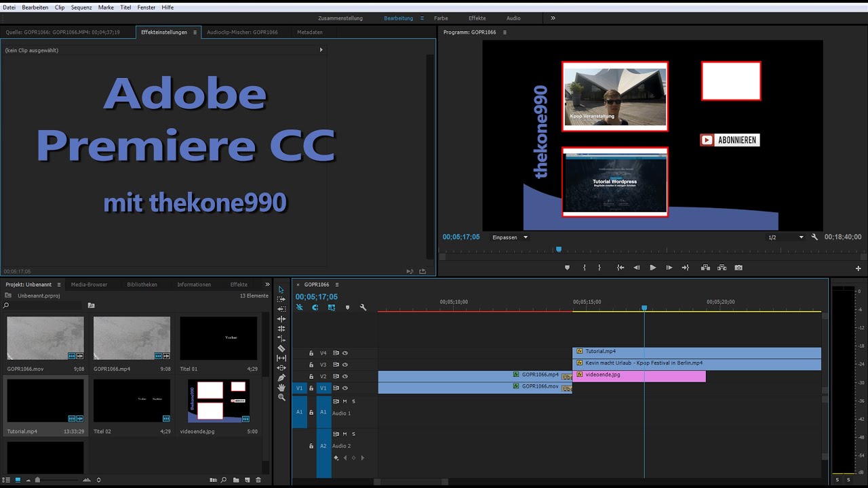The image size is (868, 488).
Task: Solo the Audio 1 track
Action: 353,401
